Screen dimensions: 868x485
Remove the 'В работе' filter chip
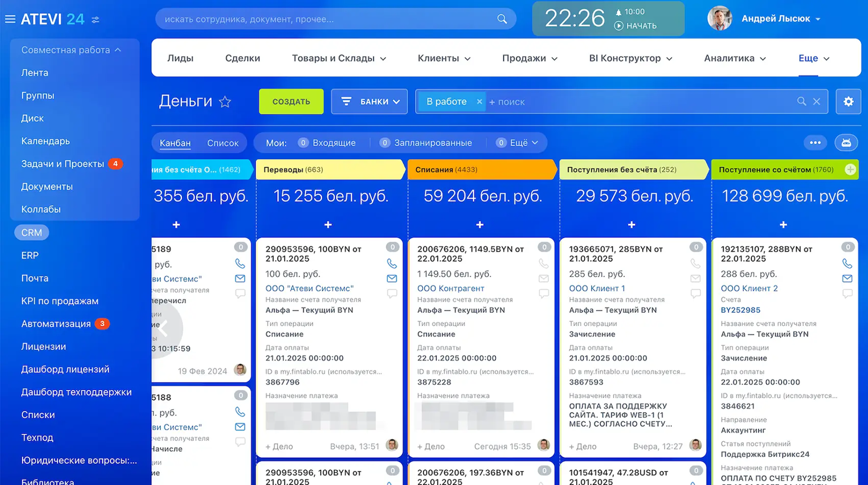[x=479, y=102]
